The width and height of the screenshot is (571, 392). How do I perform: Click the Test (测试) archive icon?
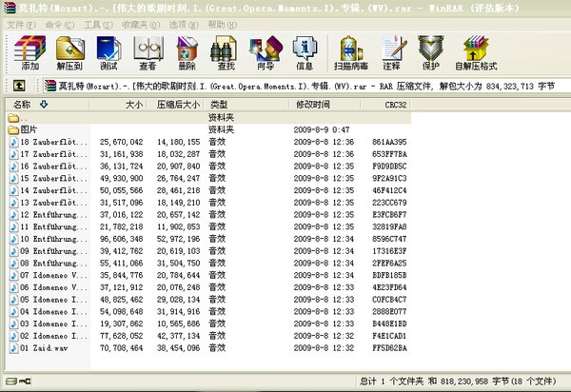108,52
